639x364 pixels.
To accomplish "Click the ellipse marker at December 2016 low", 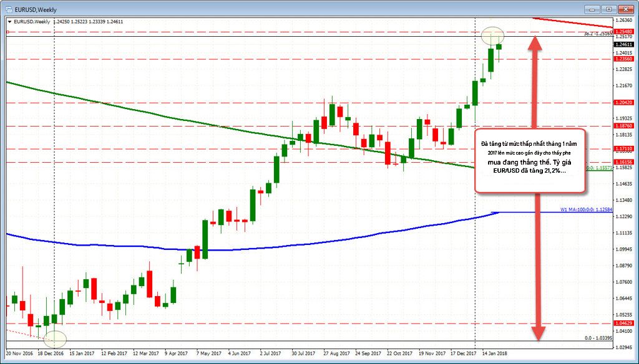I will (55, 338).
